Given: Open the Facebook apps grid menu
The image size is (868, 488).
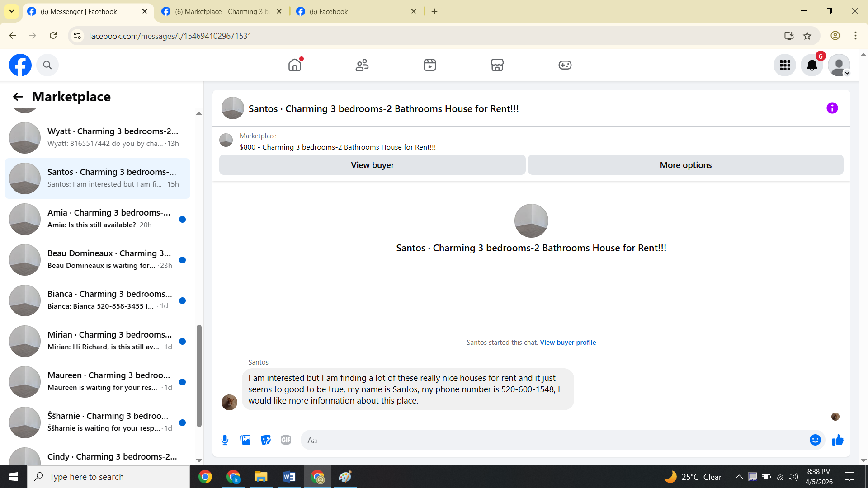Looking at the screenshot, I should pos(785,66).
